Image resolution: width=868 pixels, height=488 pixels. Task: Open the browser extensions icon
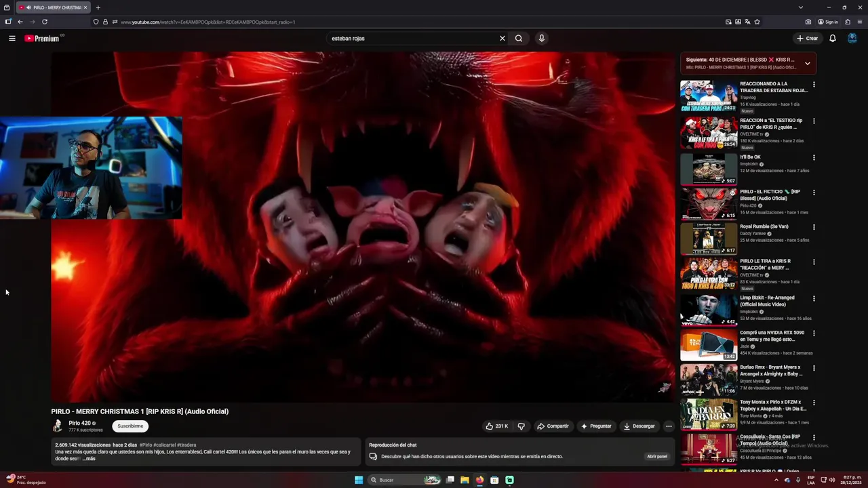848,22
